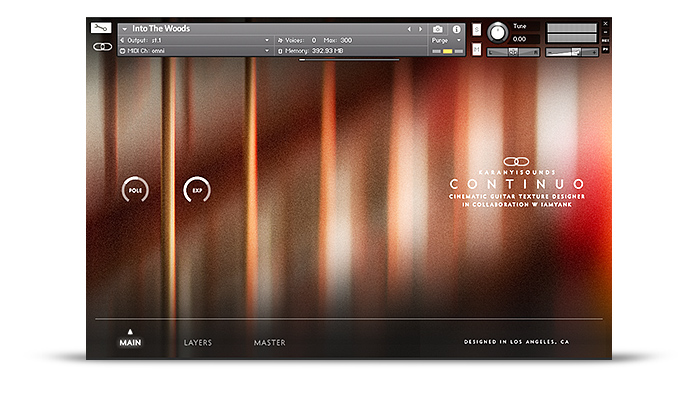Image resolution: width=700 pixels, height=400 pixels.
Task: Go to previous preset with left arrow
Action: [408, 29]
